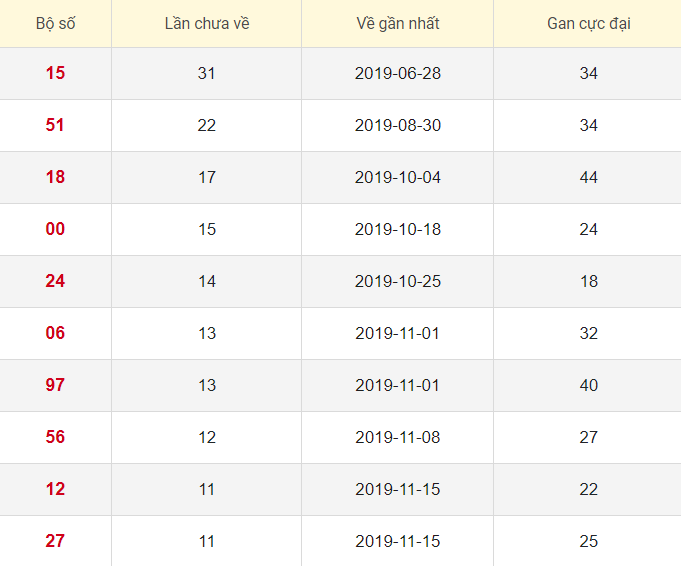Select the red number 15
The width and height of the screenshot is (681, 566).
click(55, 74)
